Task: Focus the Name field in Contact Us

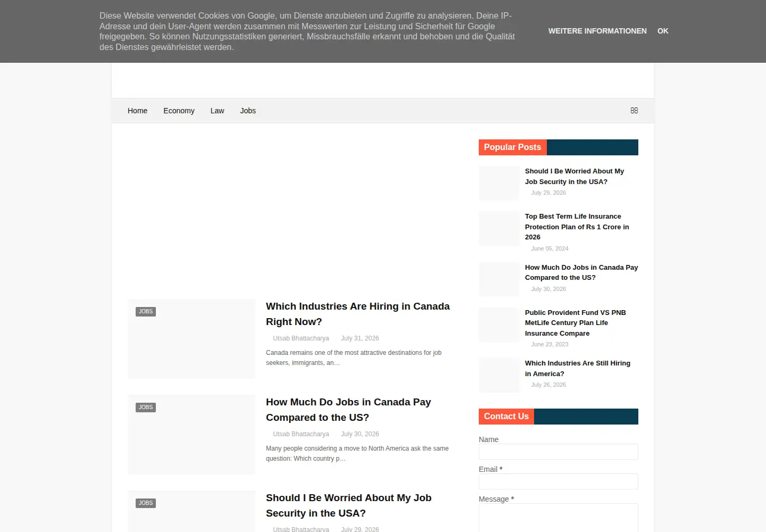Action: pos(559,452)
